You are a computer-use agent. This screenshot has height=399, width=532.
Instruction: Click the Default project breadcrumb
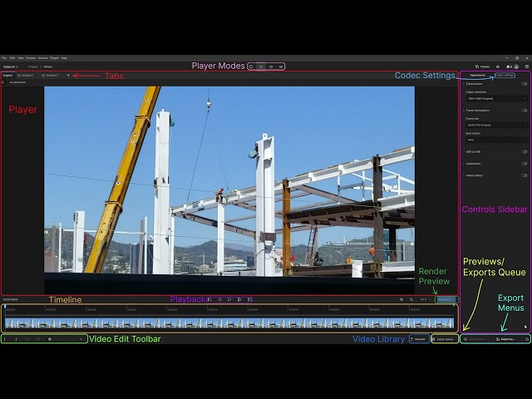pyautogui.click(x=48, y=66)
